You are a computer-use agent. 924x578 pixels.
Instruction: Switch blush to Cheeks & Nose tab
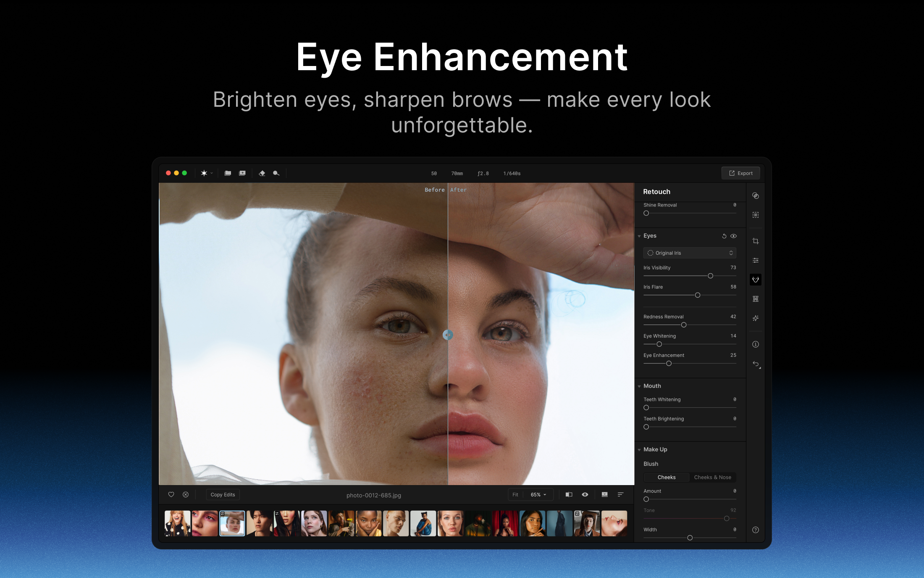point(712,478)
